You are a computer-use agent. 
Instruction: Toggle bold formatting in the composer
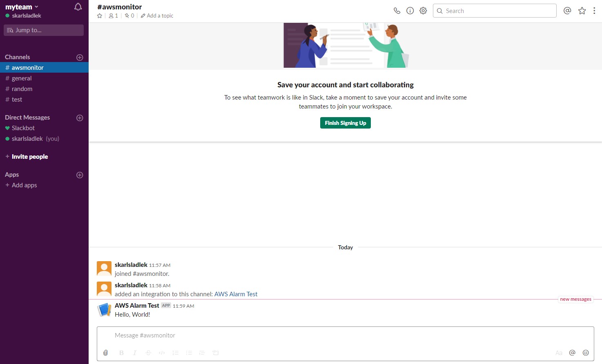pos(121,353)
